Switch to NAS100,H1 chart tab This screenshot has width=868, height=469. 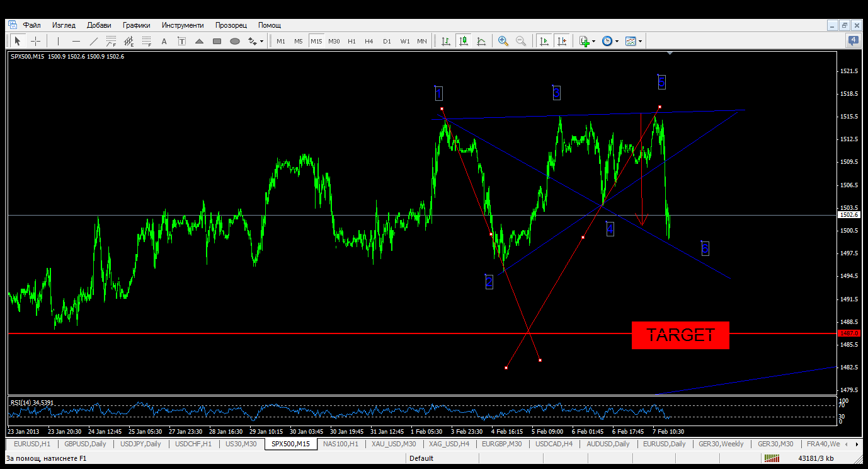pyautogui.click(x=340, y=444)
